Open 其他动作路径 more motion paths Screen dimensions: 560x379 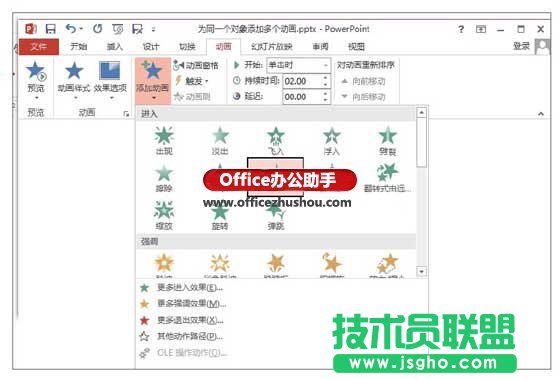(182, 336)
